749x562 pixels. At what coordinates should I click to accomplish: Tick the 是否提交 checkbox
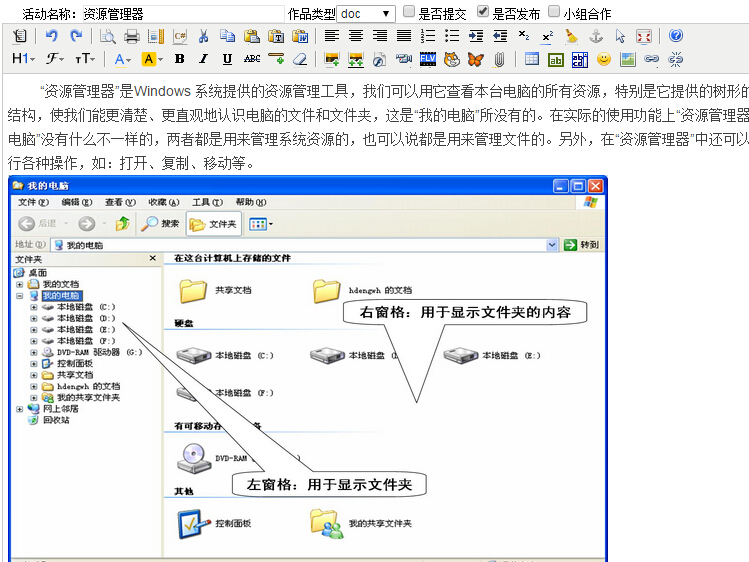[409, 11]
